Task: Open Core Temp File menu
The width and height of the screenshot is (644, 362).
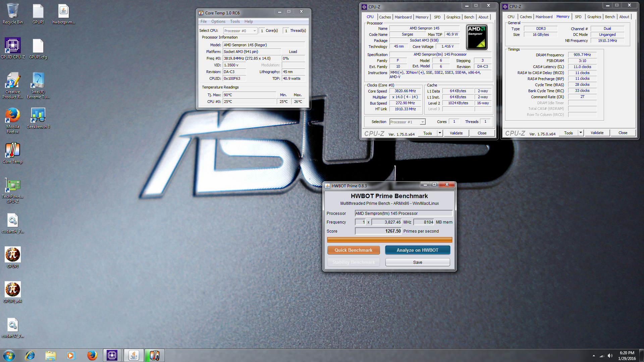Action: (x=204, y=21)
